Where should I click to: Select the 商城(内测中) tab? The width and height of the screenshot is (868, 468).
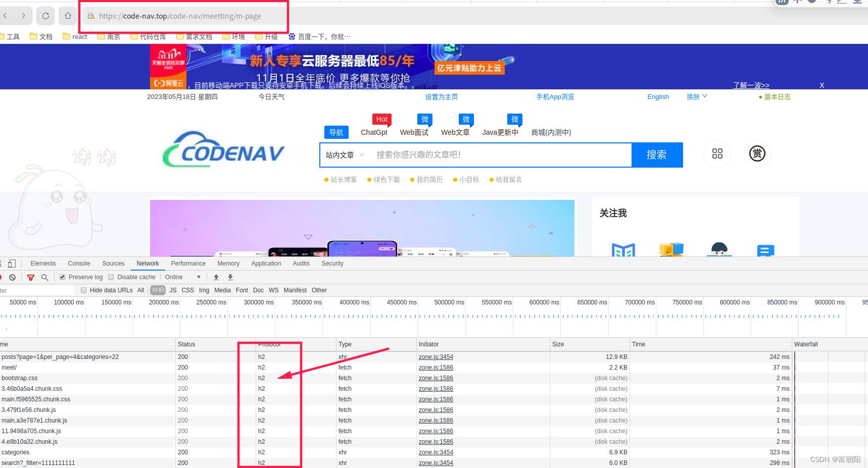pos(551,132)
